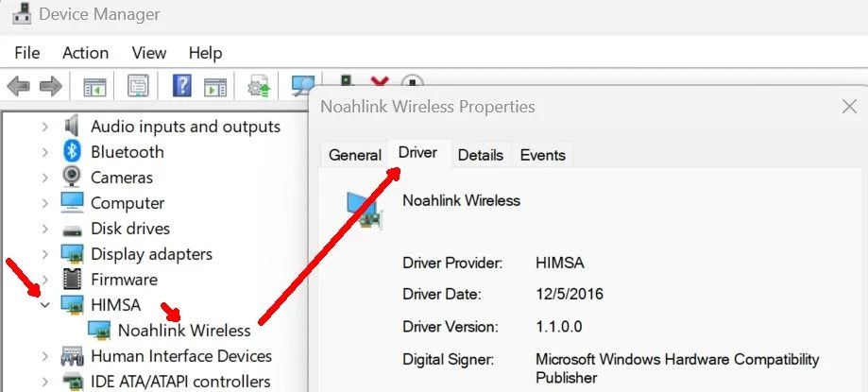Click the Firmware chip icon
The width and height of the screenshot is (868, 392).
click(x=72, y=279)
